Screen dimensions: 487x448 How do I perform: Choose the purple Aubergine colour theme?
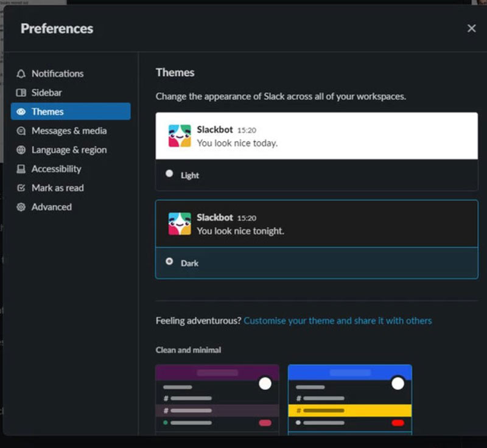pos(217,399)
